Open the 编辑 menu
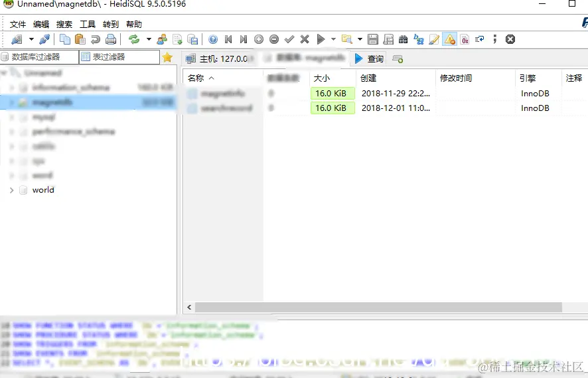The height and width of the screenshot is (378, 588). 41,25
